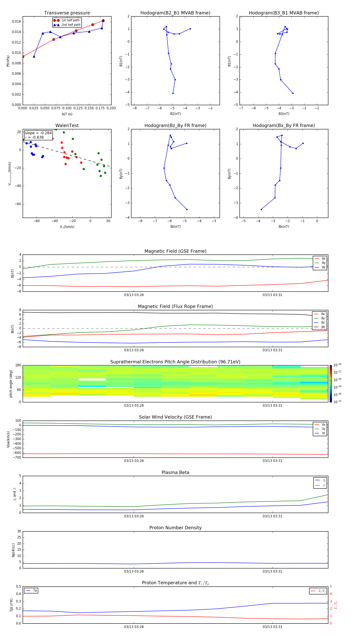Select 'Tp' legend entry

31,591
